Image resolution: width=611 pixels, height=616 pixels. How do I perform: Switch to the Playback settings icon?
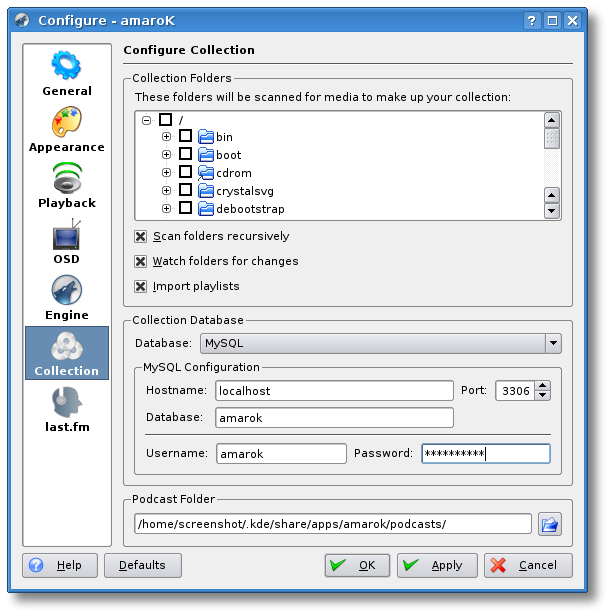[67, 184]
